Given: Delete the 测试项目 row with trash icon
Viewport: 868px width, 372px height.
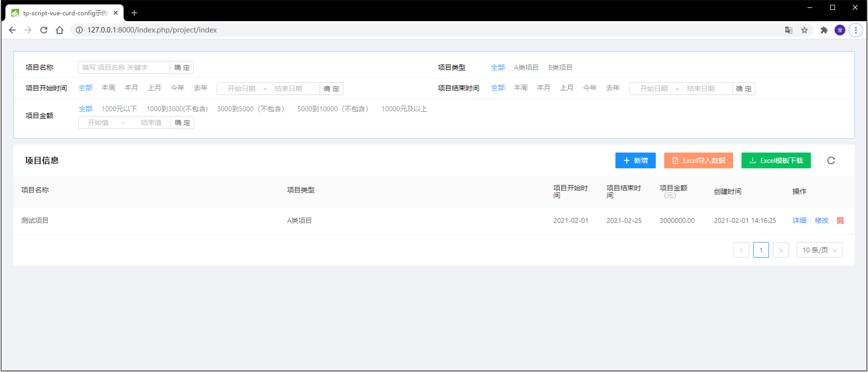Looking at the screenshot, I should tap(840, 220).
